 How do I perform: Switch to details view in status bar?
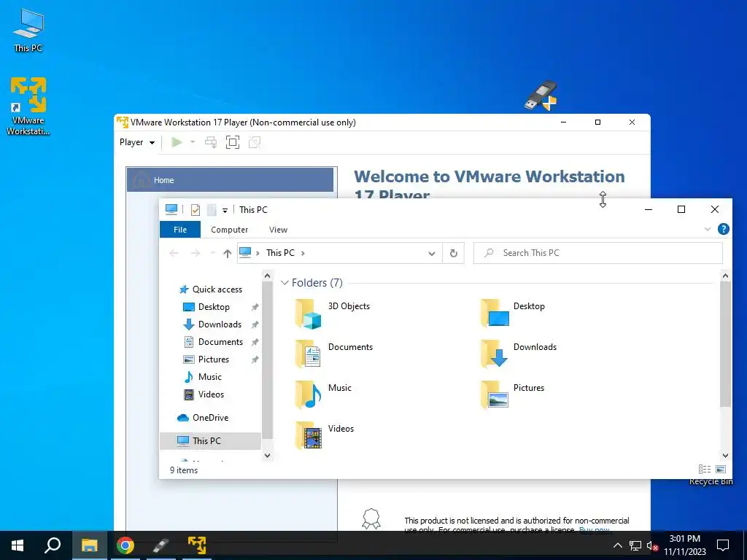pyautogui.click(x=705, y=470)
